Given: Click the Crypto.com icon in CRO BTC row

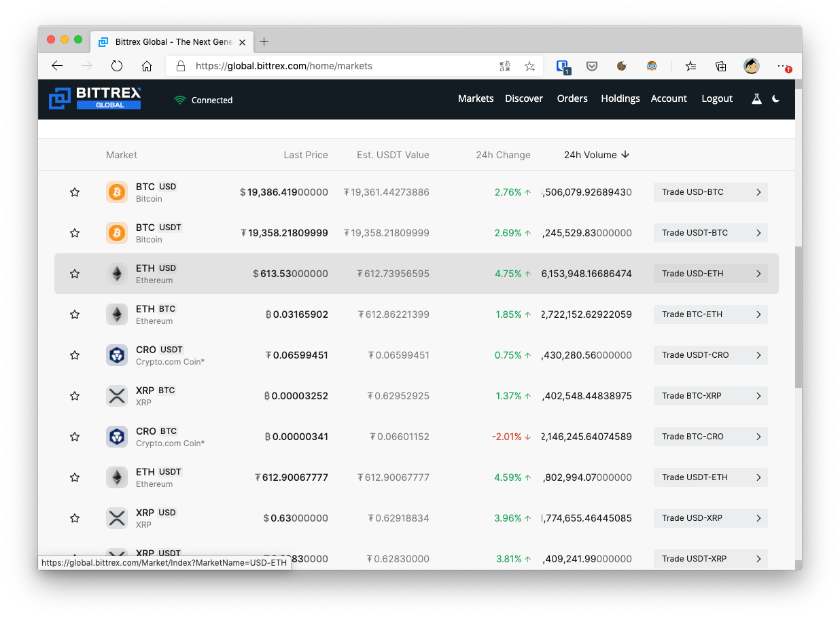Looking at the screenshot, I should tap(117, 437).
